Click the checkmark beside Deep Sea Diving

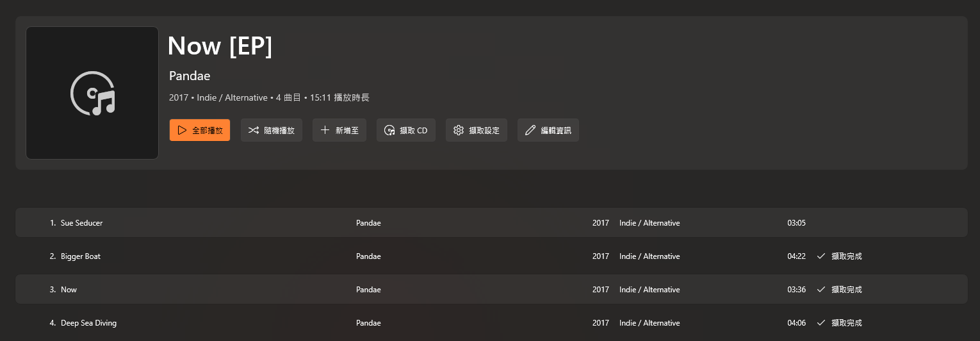pyautogui.click(x=821, y=323)
